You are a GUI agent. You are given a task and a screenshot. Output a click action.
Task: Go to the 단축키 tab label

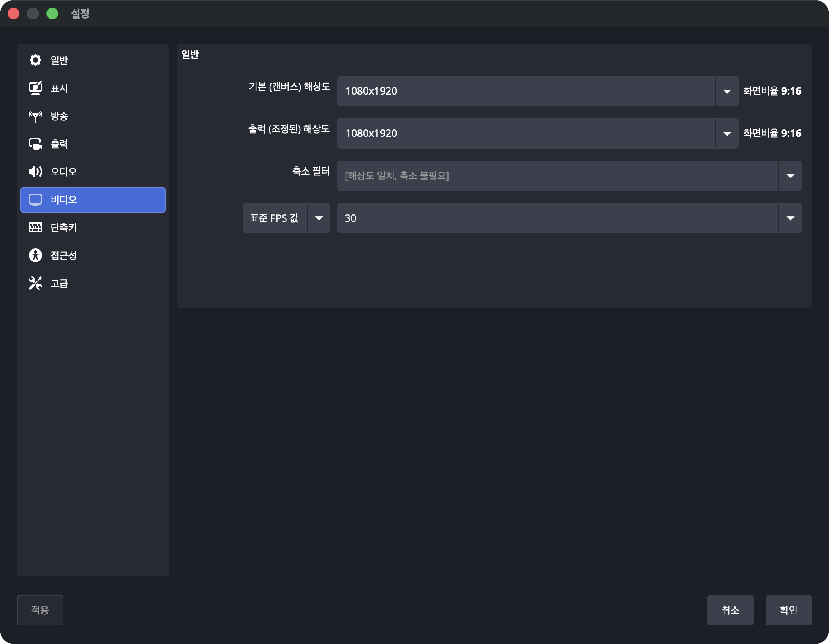point(64,227)
